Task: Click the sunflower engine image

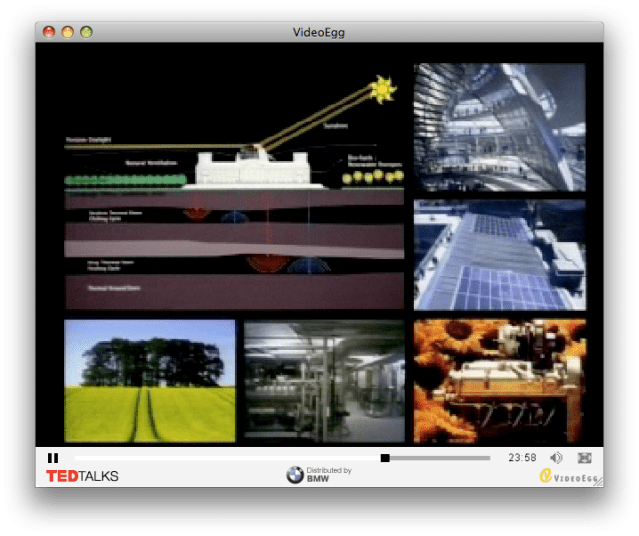Action: point(499,380)
